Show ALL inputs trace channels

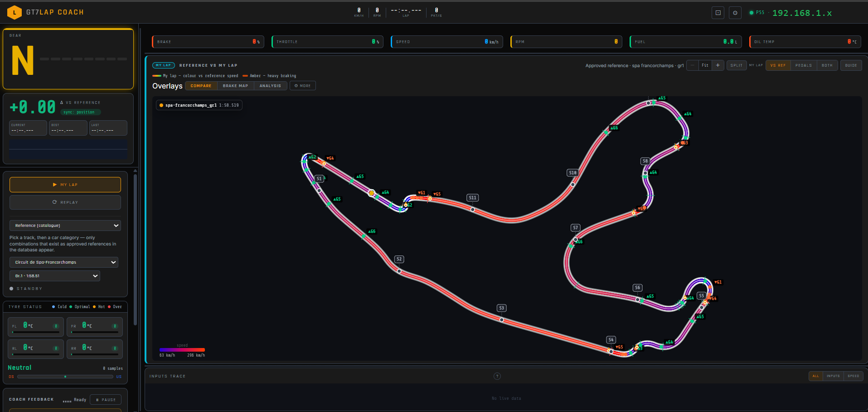coord(815,376)
